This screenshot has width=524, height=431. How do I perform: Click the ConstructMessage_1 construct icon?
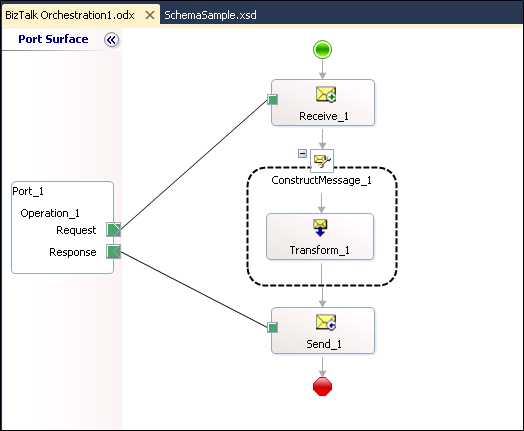pyautogui.click(x=322, y=161)
